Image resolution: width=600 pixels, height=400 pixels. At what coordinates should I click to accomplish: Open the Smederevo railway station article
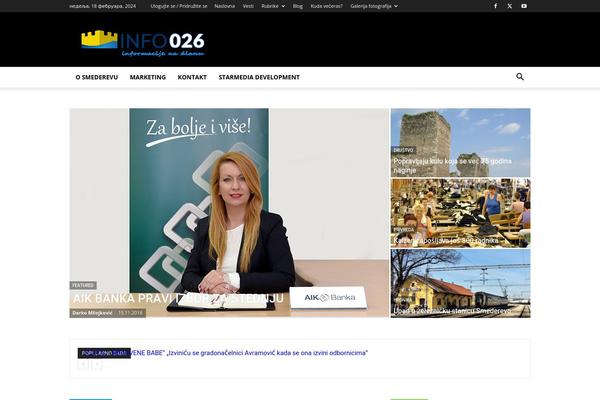pyautogui.click(x=452, y=311)
